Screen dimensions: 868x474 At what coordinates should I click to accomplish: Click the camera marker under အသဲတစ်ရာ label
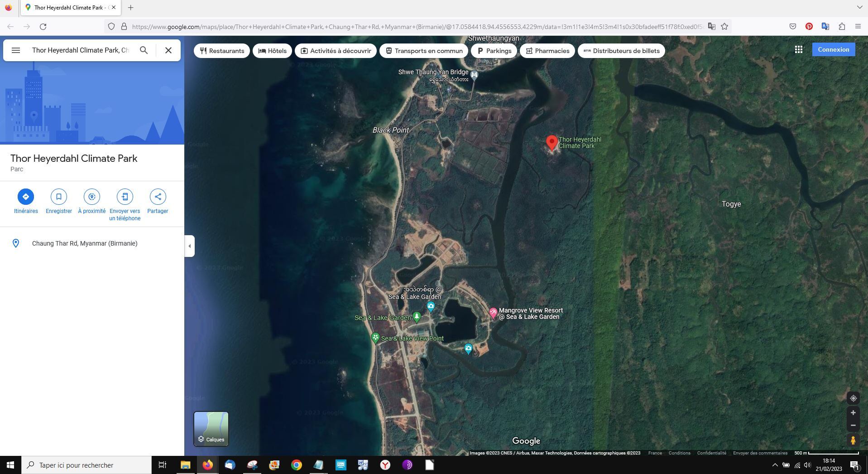tap(431, 307)
